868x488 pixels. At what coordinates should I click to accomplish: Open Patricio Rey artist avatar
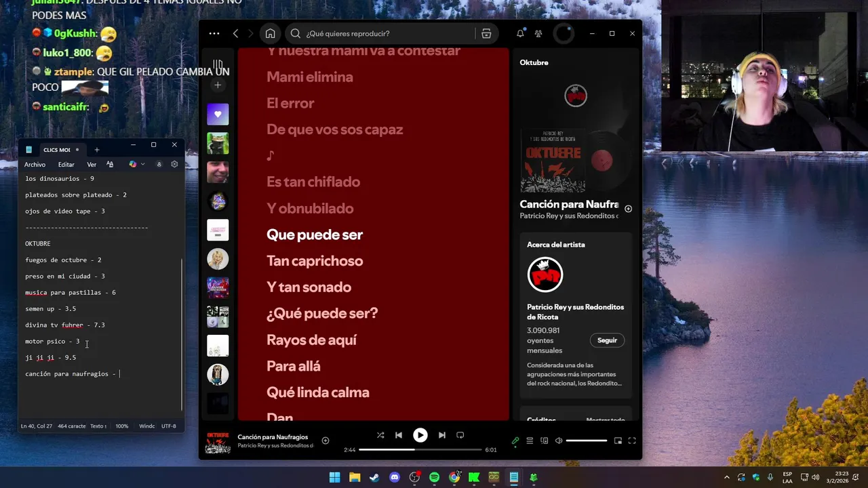[545, 274]
